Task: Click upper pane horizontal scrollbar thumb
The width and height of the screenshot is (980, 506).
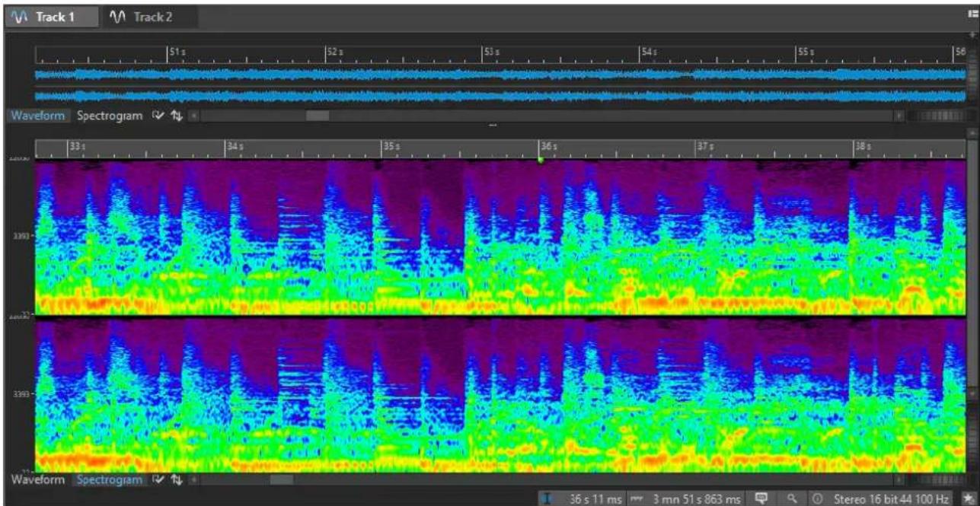Action: (x=317, y=116)
